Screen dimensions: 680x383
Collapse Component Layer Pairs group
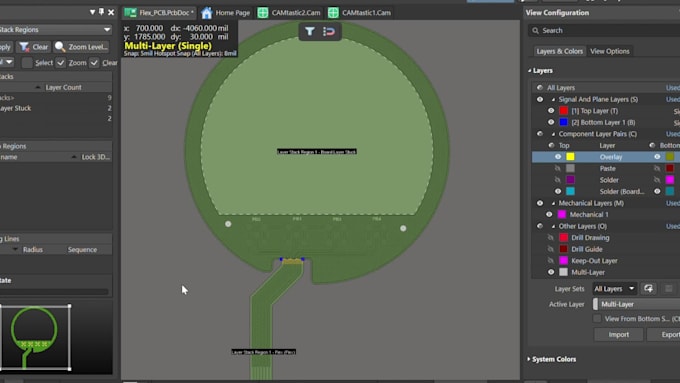click(553, 134)
